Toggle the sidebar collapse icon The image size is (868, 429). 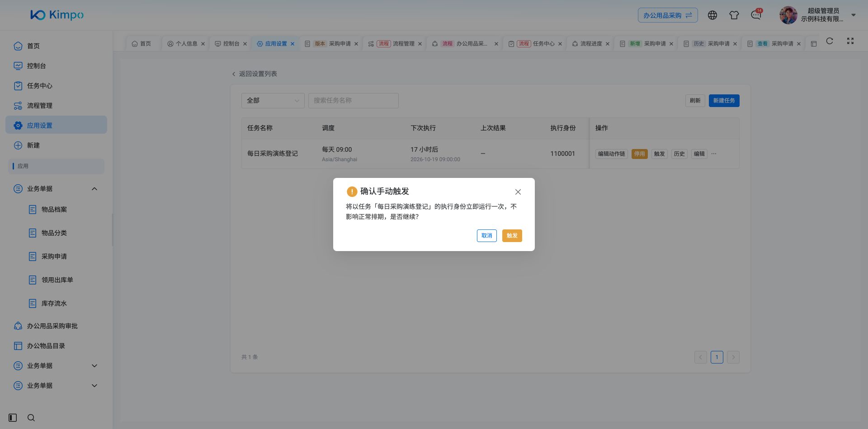13,418
